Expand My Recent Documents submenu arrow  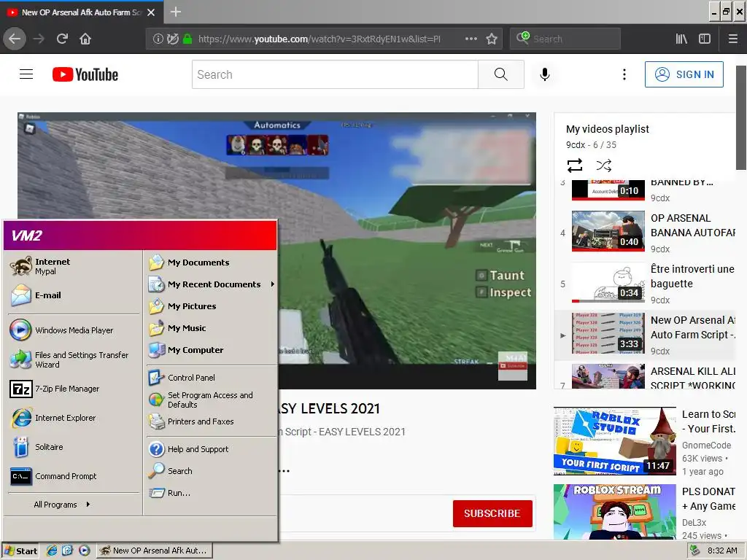(273, 284)
